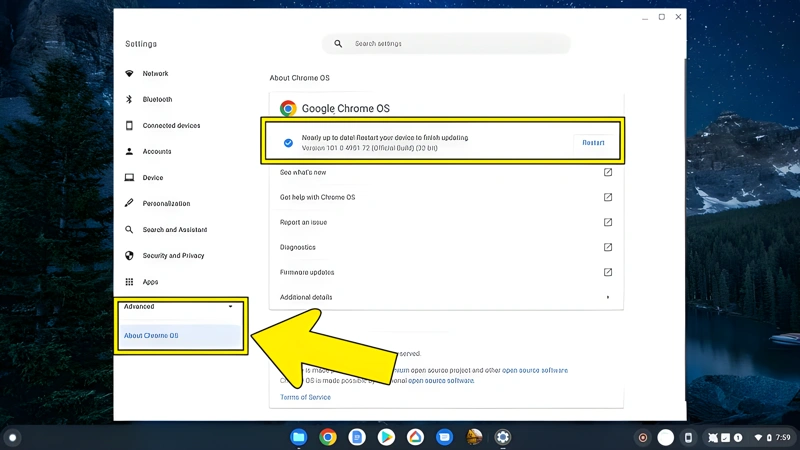Open the Personalization section
The image size is (800, 450).
(x=166, y=204)
